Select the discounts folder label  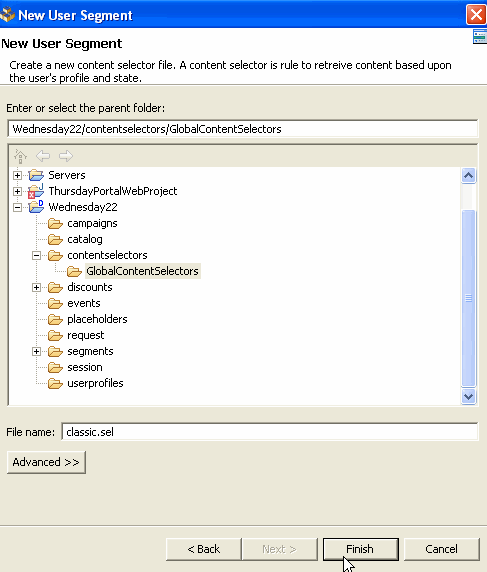point(90,287)
